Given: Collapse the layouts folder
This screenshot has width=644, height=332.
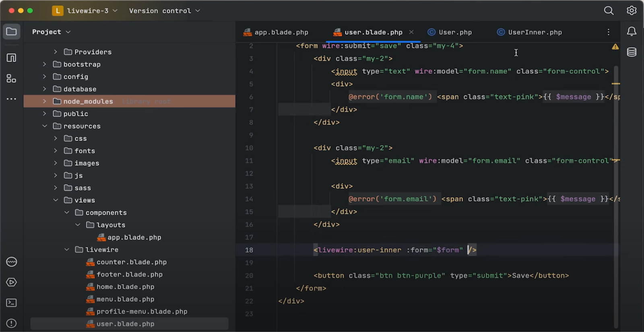Looking at the screenshot, I should tap(78, 225).
